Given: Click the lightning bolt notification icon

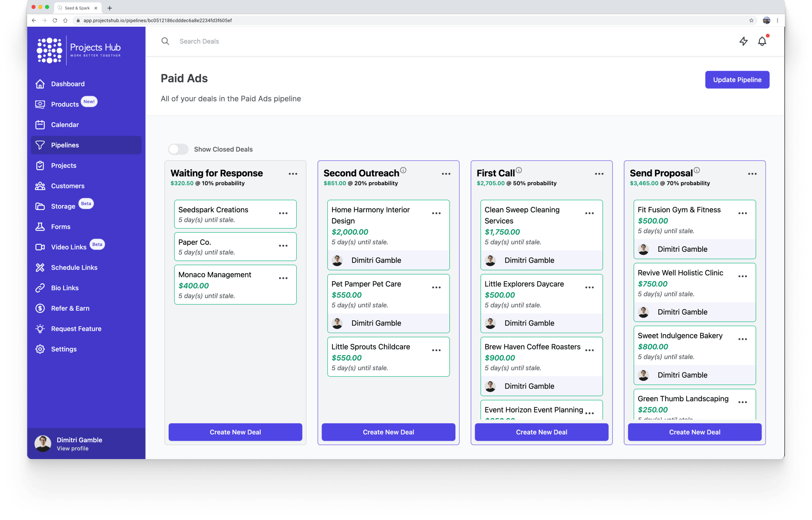Looking at the screenshot, I should point(742,41).
